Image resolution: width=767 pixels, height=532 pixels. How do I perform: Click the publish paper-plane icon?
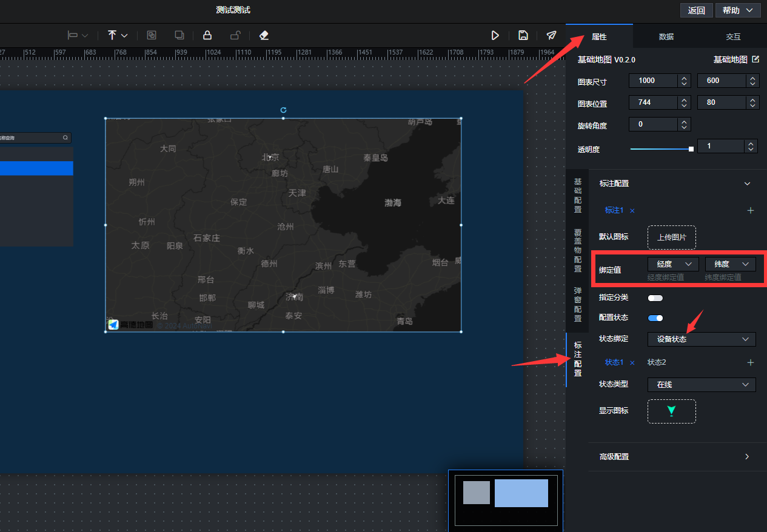tap(551, 36)
